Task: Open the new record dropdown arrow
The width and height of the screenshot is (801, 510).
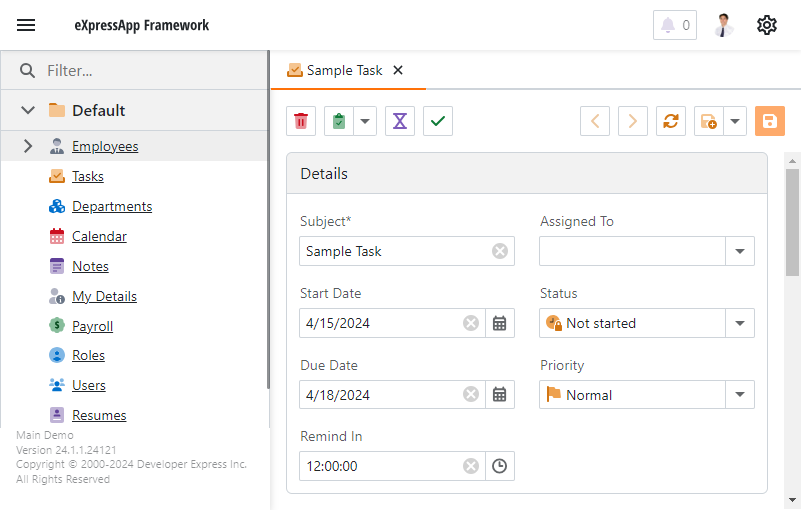Action: 735,121
